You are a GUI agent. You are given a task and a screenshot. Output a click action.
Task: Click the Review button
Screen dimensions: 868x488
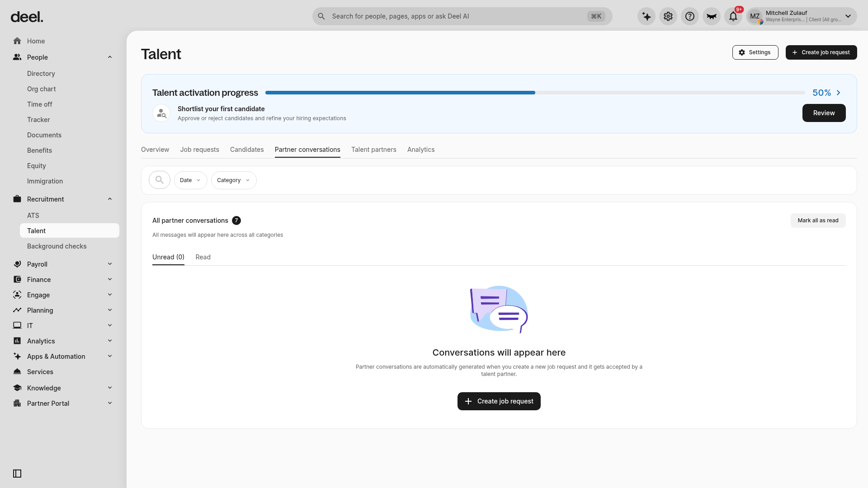point(824,113)
